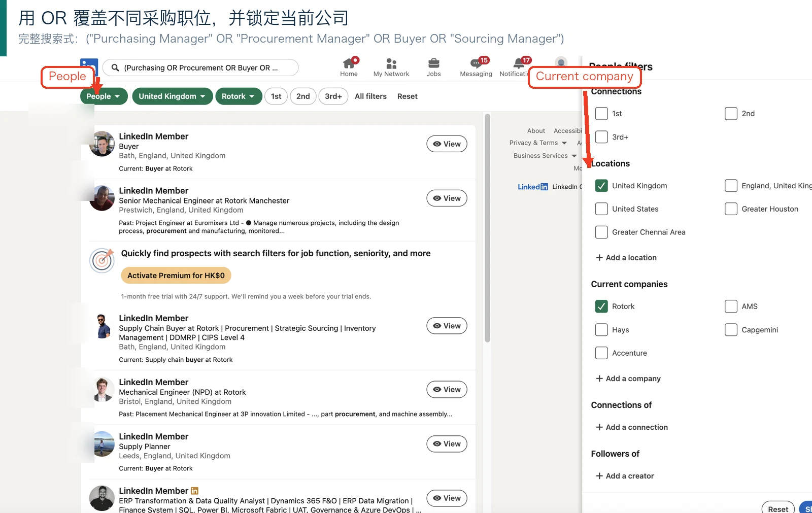View the Mechanical Engineer (NPD) at Rotork profile
This screenshot has height=513, width=812.
447,390
